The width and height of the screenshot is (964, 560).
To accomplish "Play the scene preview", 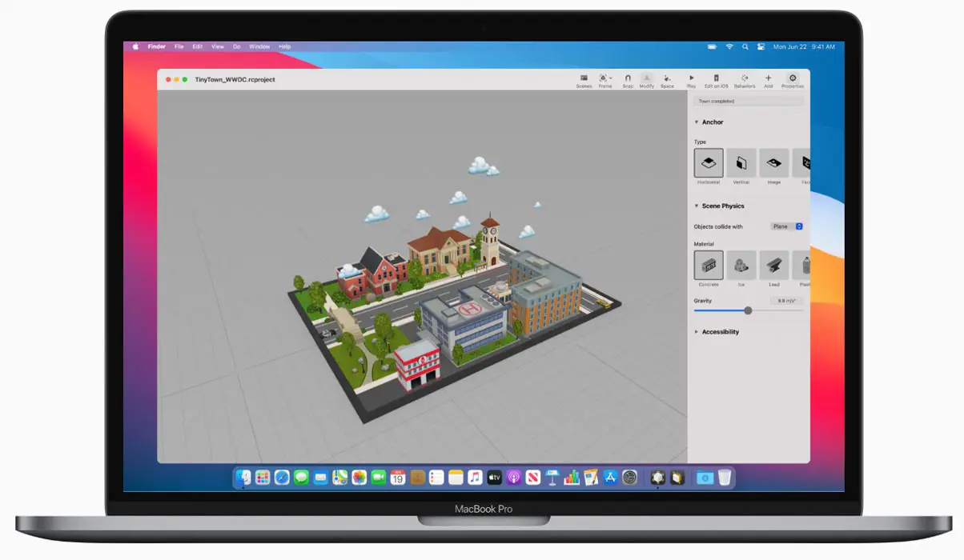I will coord(691,80).
